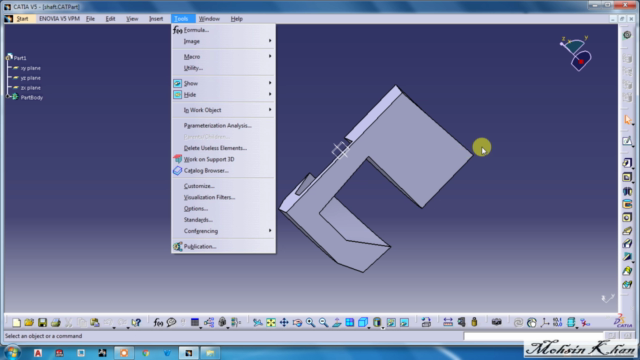Click the Windows Start orb on taskbar
The height and width of the screenshot is (360, 640).
point(12,352)
